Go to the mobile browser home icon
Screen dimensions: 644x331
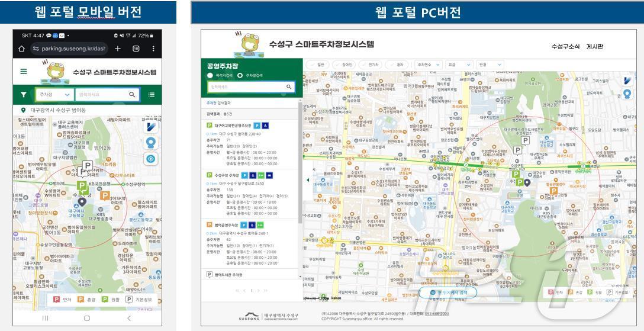21,49
